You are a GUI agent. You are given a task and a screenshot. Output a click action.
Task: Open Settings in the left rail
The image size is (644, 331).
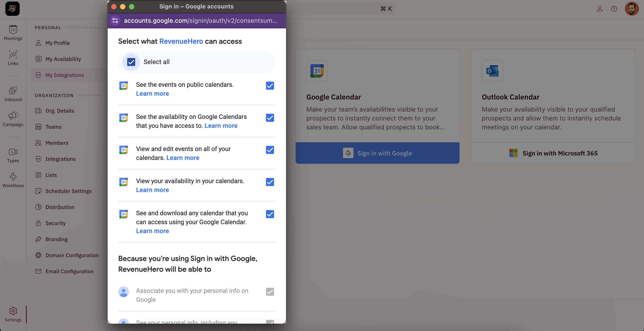click(x=13, y=314)
